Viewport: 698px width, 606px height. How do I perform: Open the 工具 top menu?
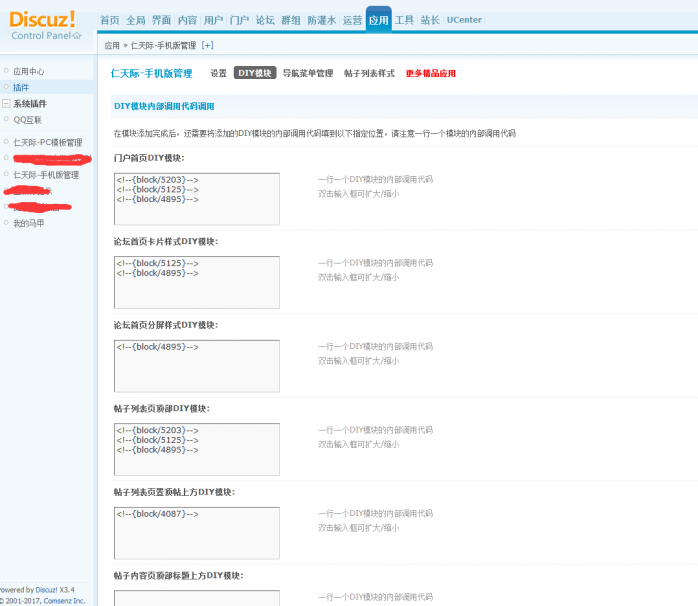(404, 20)
